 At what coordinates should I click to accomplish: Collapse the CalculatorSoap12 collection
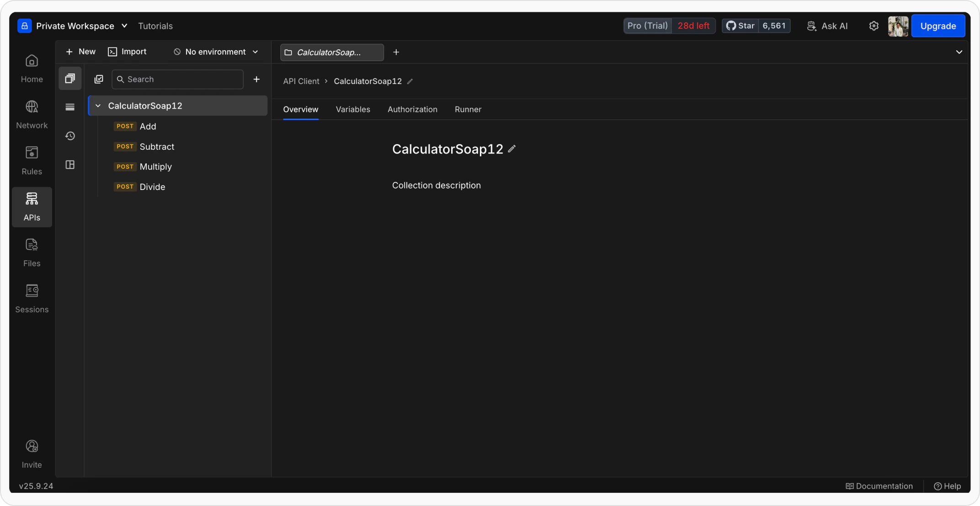coord(98,105)
